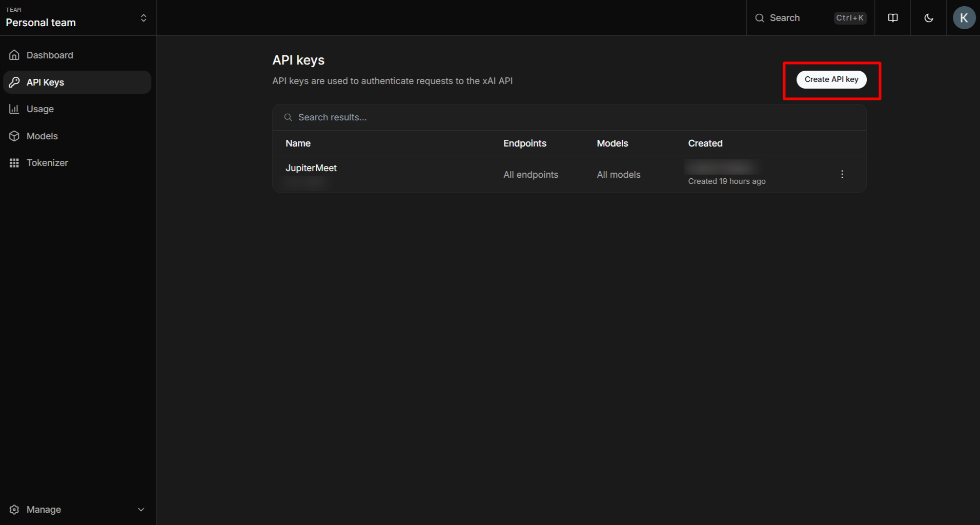This screenshot has width=980, height=525.
Task: Sort by the Created column header
Action: (705, 143)
